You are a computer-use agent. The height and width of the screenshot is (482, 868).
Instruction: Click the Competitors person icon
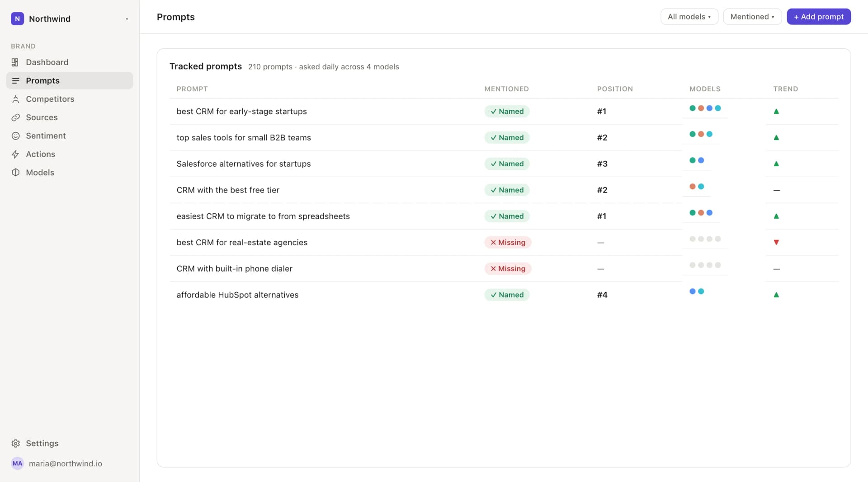coord(15,99)
